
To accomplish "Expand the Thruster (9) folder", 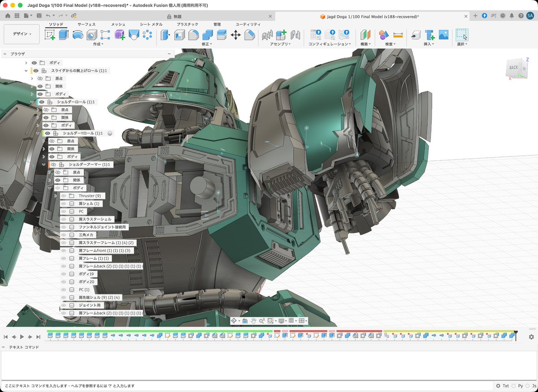I will coord(55,196).
